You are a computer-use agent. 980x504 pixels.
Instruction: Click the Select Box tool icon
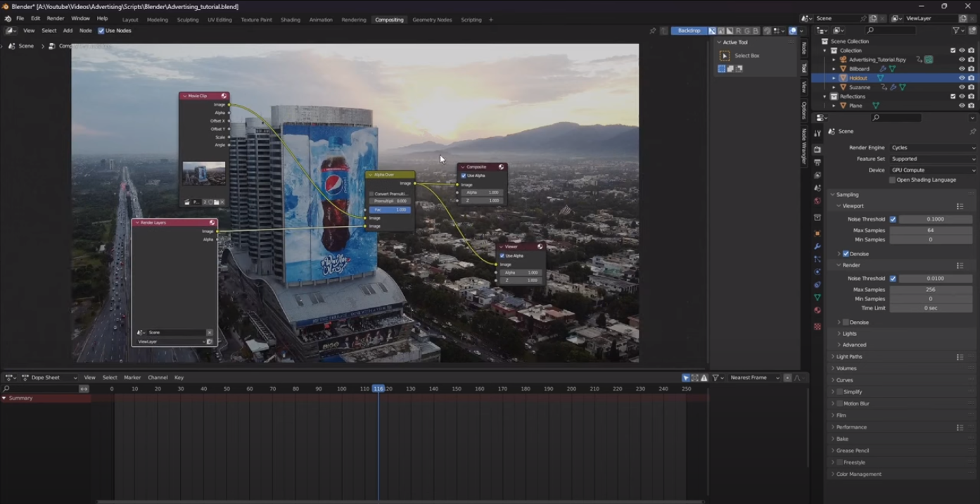point(725,56)
